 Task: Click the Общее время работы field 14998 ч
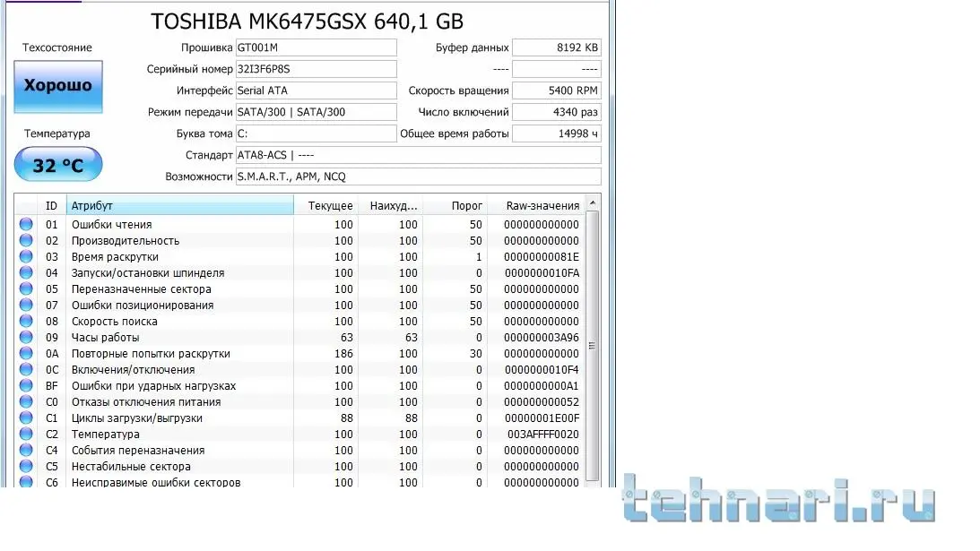tap(556, 133)
